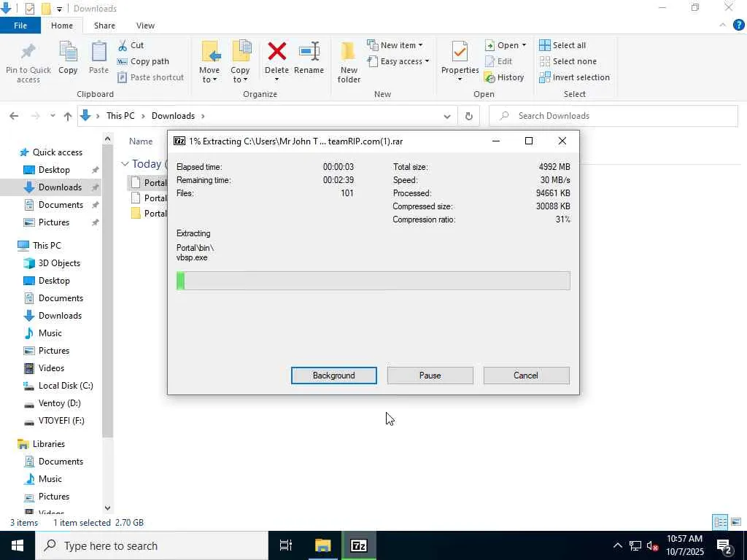The height and width of the screenshot is (560, 747).
Task: Click This PC in address bar
Action: [120, 116]
